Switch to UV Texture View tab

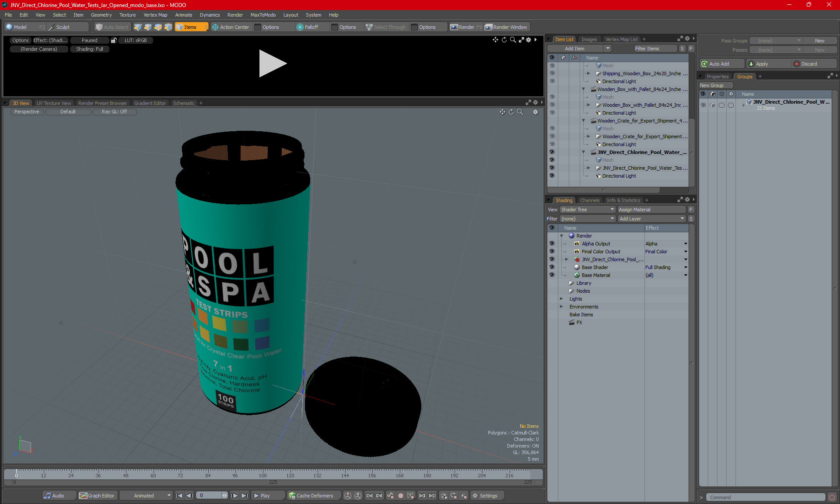coord(54,103)
